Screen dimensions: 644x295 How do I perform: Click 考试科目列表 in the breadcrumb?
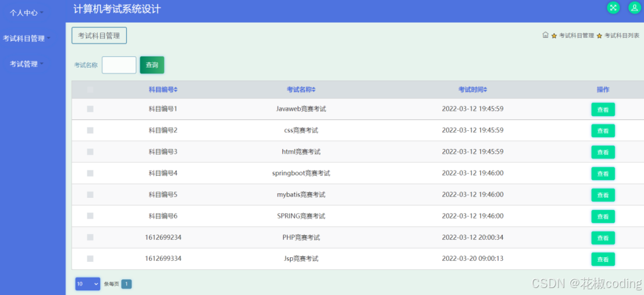(x=622, y=35)
